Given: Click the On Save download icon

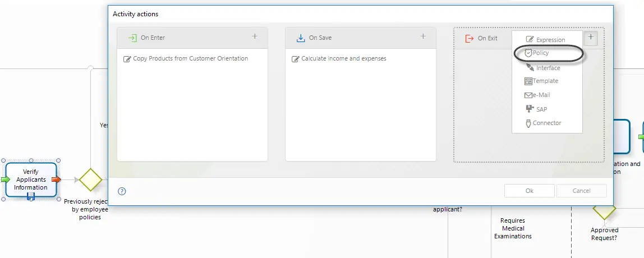Looking at the screenshot, I should point(301,38).
